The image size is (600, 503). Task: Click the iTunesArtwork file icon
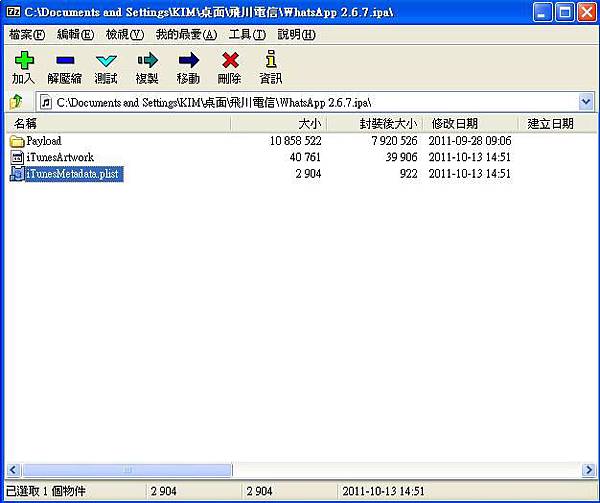(17, 158)
